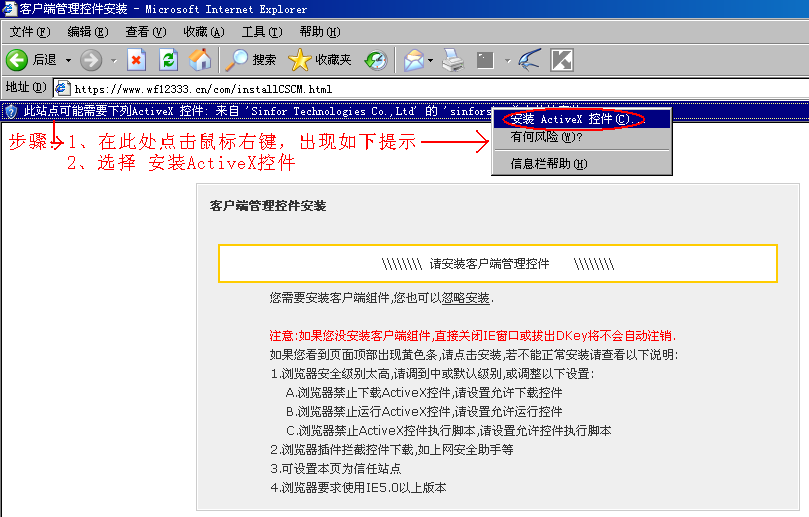Click the History toolbar icon
This screenshot has width=809, height=517.
click(375, 60)
